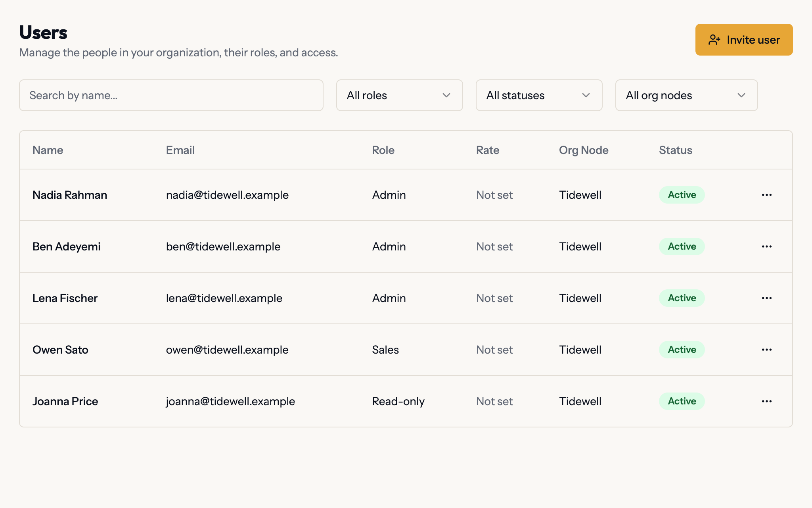This screenshot has height=508, width=812.
Task: Click the Invite user button
Action: 744,40
